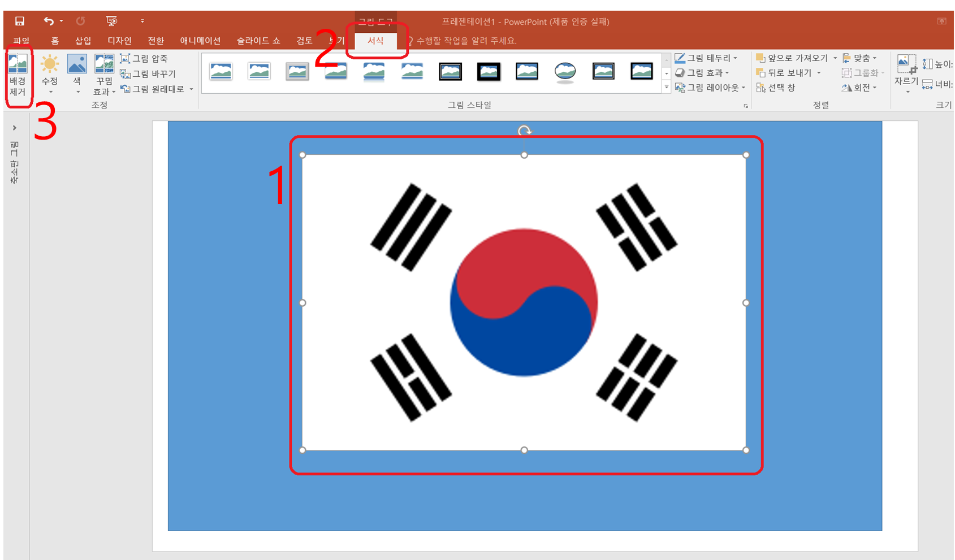Apply reflected rounded rectangle picture style

374,72
